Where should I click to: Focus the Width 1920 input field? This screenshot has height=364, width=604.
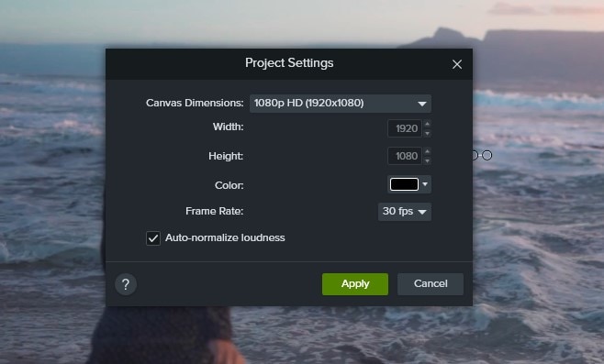coord(405,128)
